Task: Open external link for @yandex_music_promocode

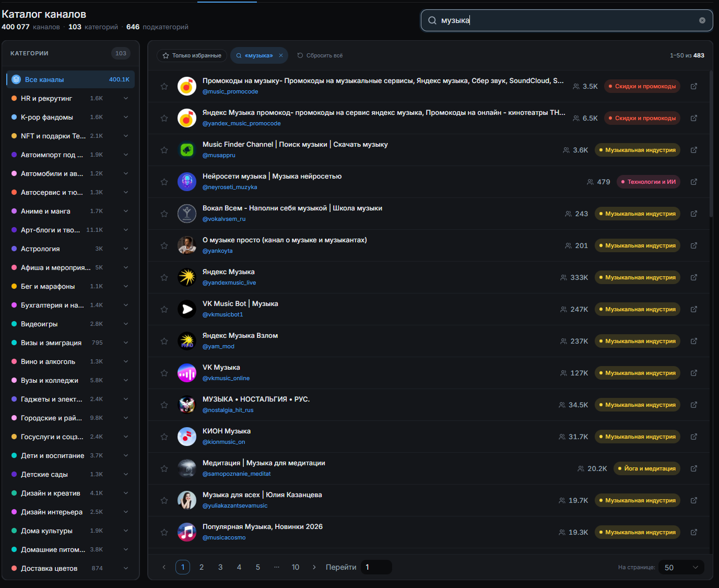Action: tap(694, 118)
